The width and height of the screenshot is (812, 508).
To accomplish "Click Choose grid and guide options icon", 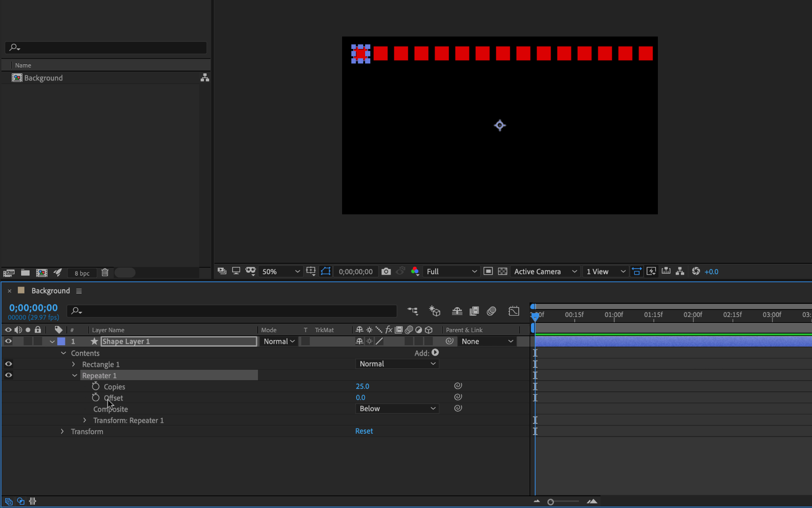I will point(311,271).
